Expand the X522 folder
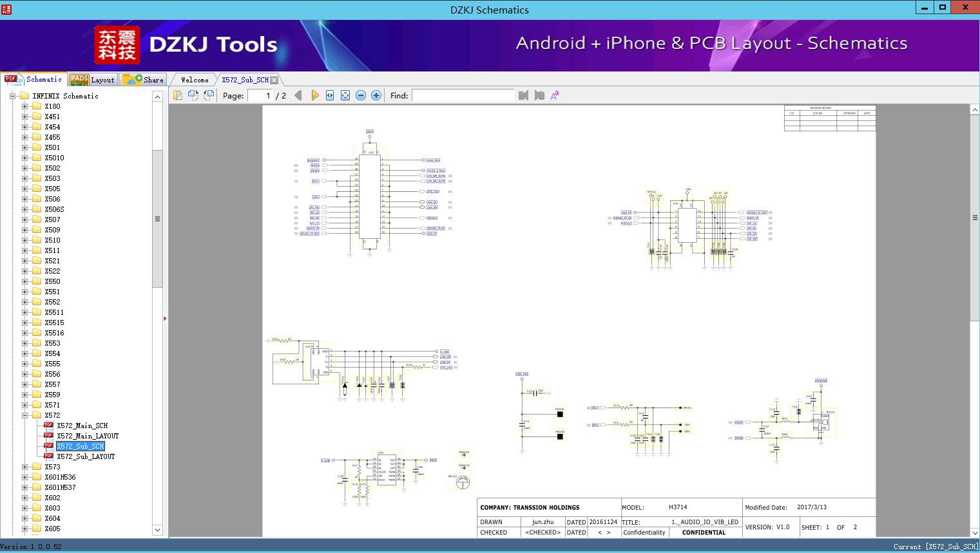Screen dimensions: 980x553 (24, 271)
